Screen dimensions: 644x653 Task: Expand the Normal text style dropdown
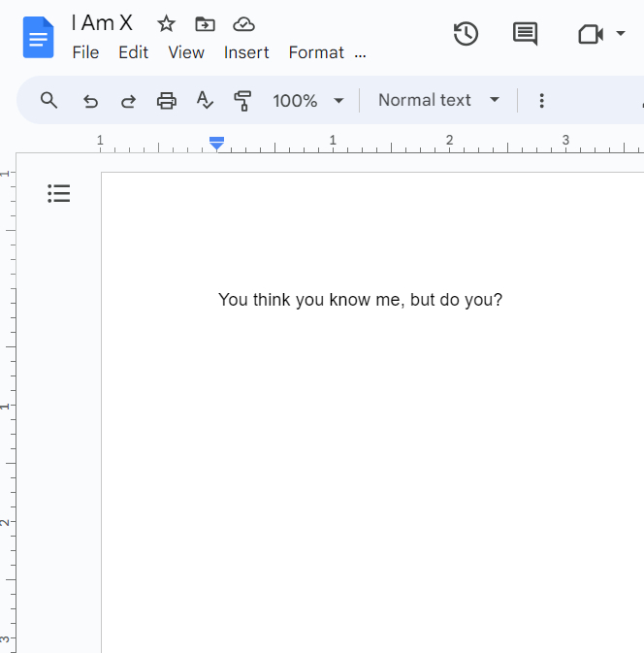point(438,100)
